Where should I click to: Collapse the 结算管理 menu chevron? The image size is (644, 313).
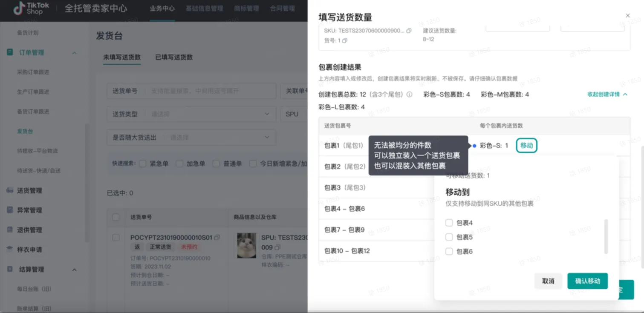point(74,270)
